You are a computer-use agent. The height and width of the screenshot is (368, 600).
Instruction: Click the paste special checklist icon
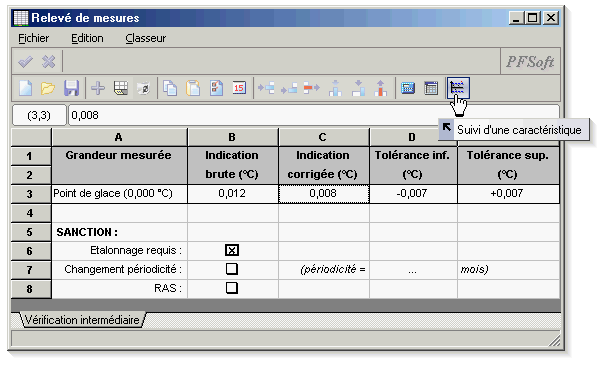(216, 88)
